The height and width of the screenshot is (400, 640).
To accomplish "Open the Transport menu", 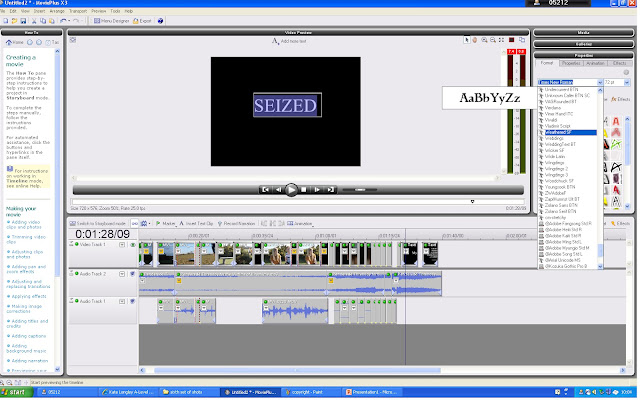I will pyautogui.click(x=78, y=11).
